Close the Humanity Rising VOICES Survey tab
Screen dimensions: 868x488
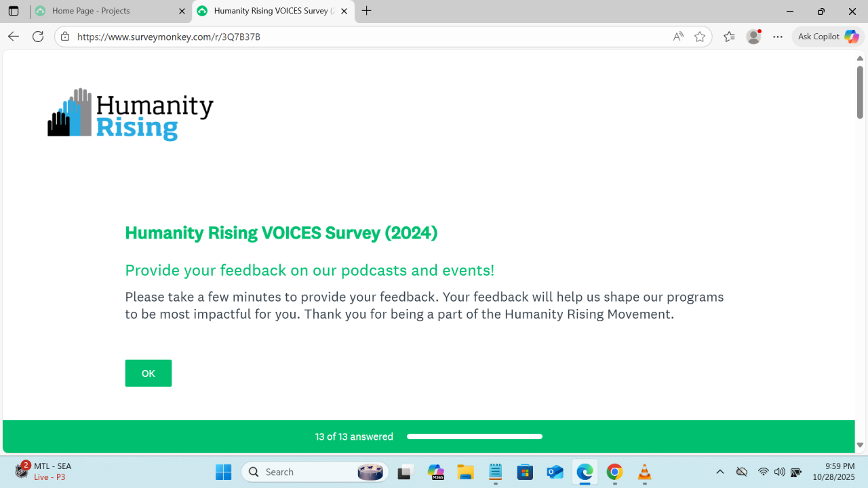(344, 11)
